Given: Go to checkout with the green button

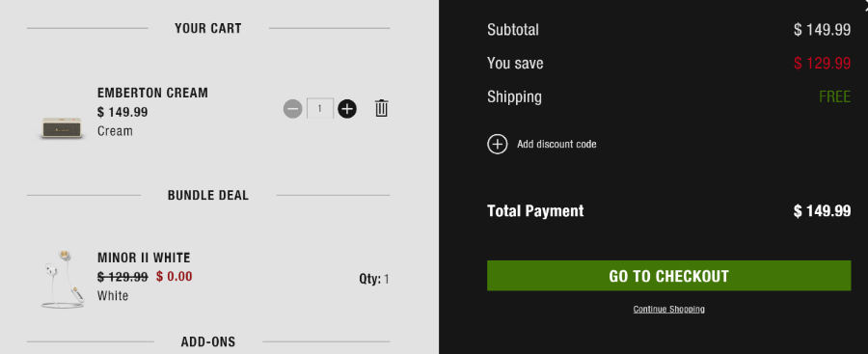Looking at the screenshot, I should (x=668, y=275).
